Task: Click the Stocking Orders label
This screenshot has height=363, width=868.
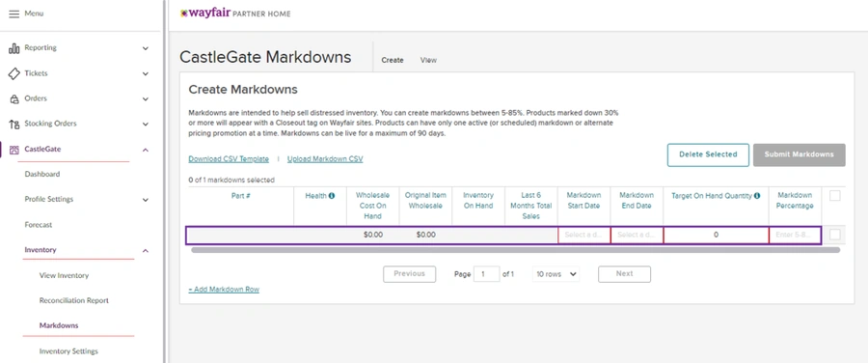Action: click(50, 124)
